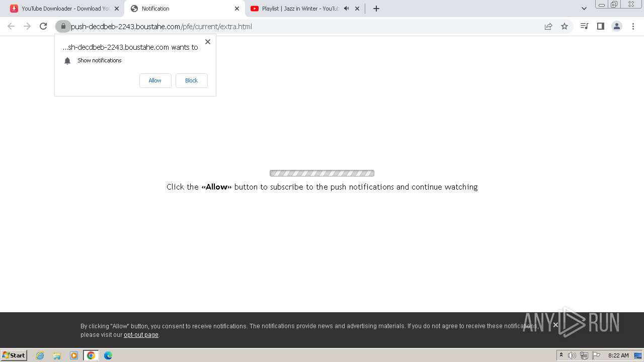Click the bell Show notifications icon
Image resolution: width=644 pixels, height=362 pixels.
pos(67,61)
